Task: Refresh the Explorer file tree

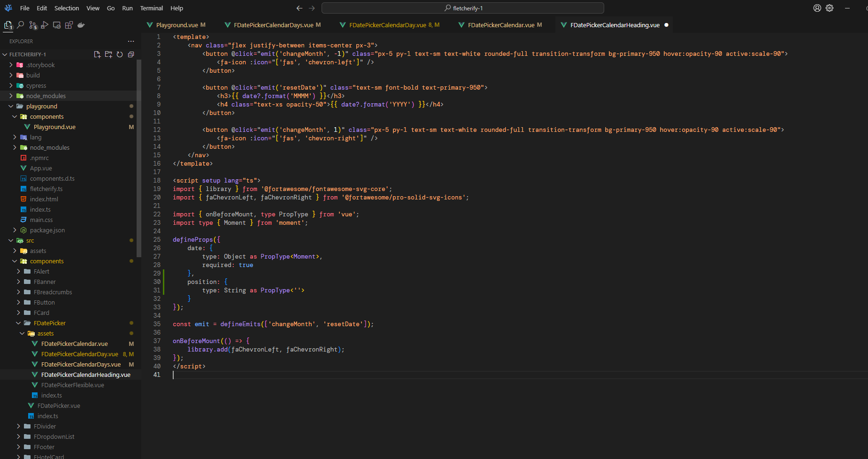Action: tap(120, 54)
